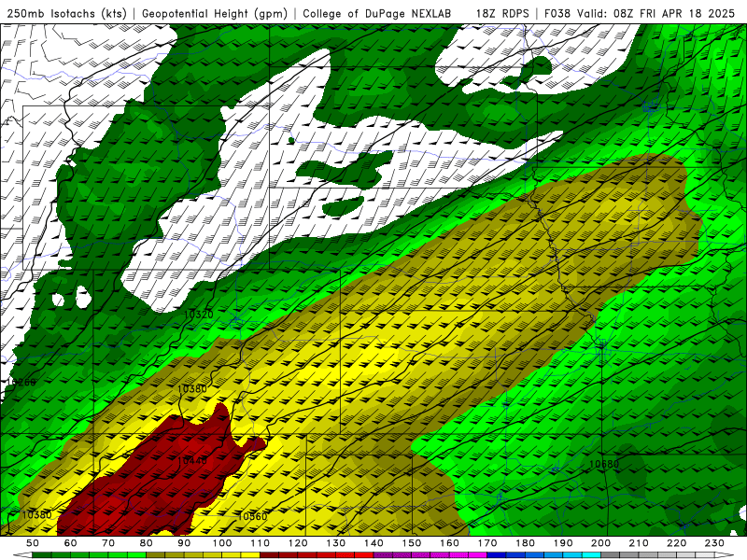Click the 170 value on the color scale
The width and height of the screenshot is (747, 560).
[487, 543]
